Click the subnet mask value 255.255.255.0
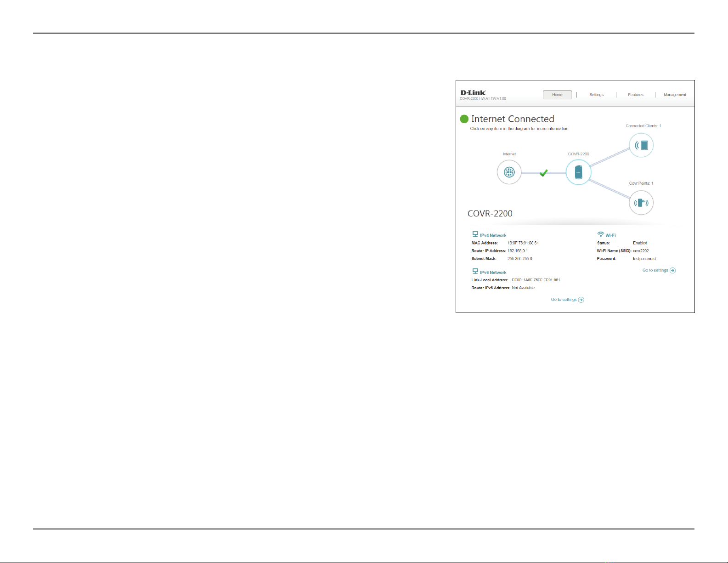 click(x=520, y=259)
